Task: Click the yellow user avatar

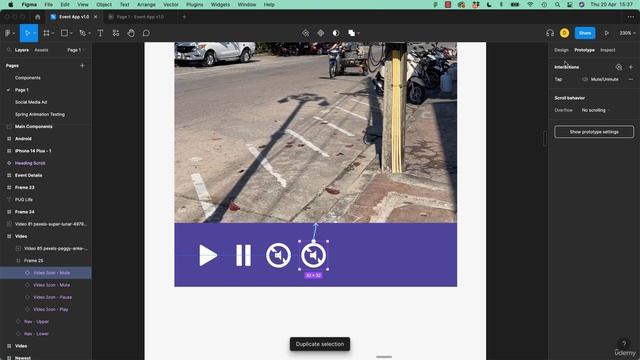Action: coord(564,33)
